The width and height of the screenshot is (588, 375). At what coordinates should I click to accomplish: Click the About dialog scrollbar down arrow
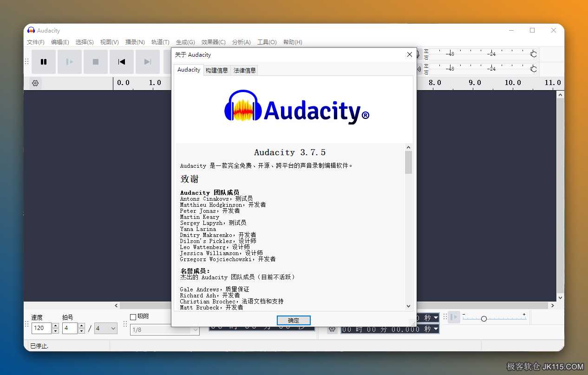408,306
